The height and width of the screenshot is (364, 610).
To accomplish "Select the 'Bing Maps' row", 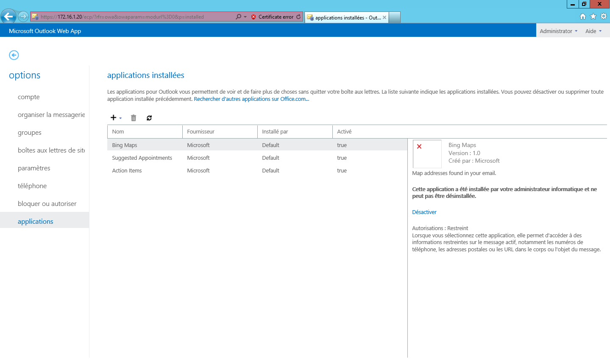I will click(x=257, y=145).
